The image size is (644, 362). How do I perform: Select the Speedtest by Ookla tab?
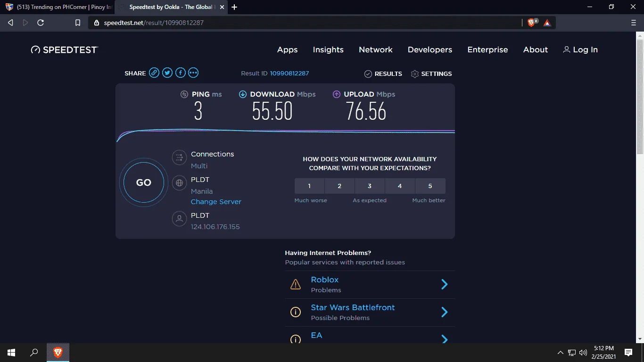pos(172,7)
